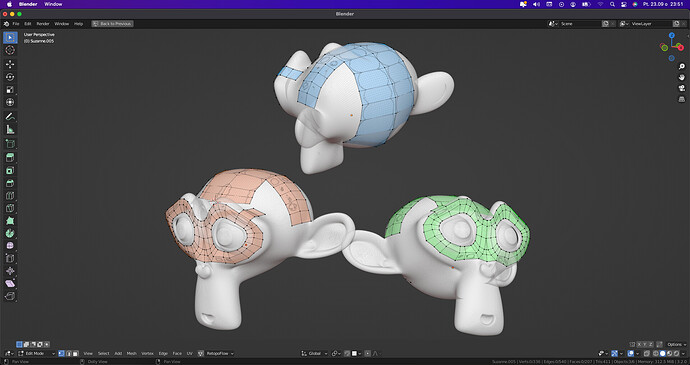Pick the Cursor tool
Viewport: 690px width, 365px height.
coord(10,50)
